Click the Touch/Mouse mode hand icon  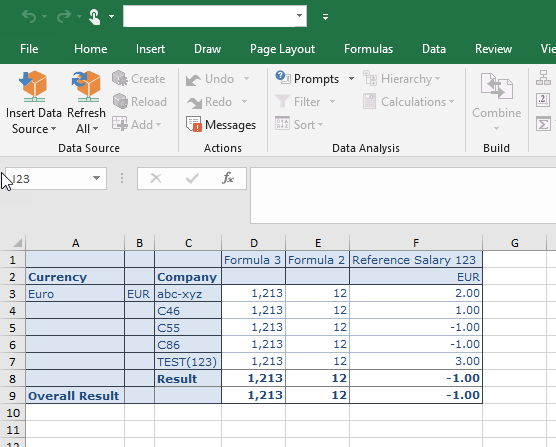[x=94, y=17]
